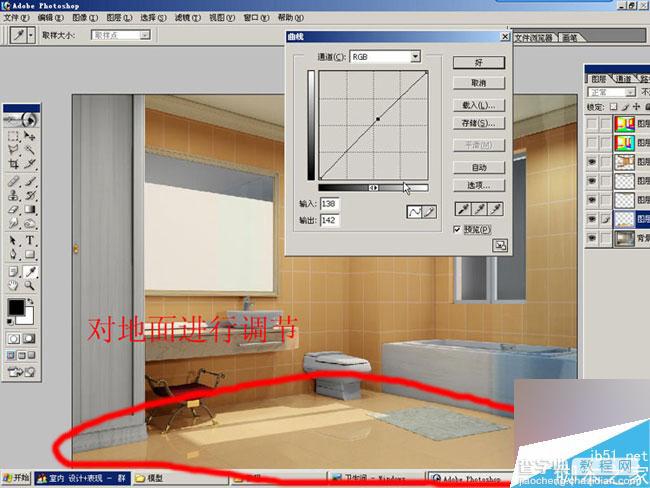Viewport: 650px width, 488px height.
Task: Open the 通道 channel RGB dropdown
Action: pos(415,57)
